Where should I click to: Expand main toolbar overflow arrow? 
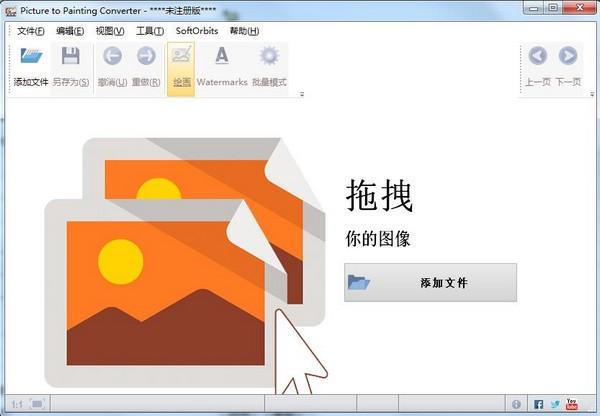click(x=302, y=94)
